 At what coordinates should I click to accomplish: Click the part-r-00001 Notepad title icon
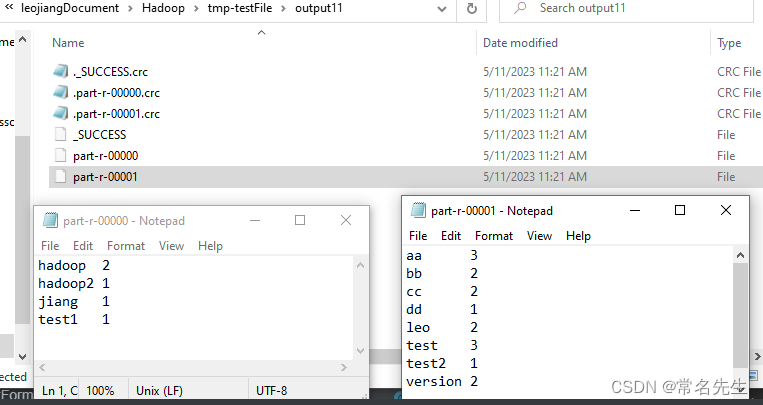(418, 210)
